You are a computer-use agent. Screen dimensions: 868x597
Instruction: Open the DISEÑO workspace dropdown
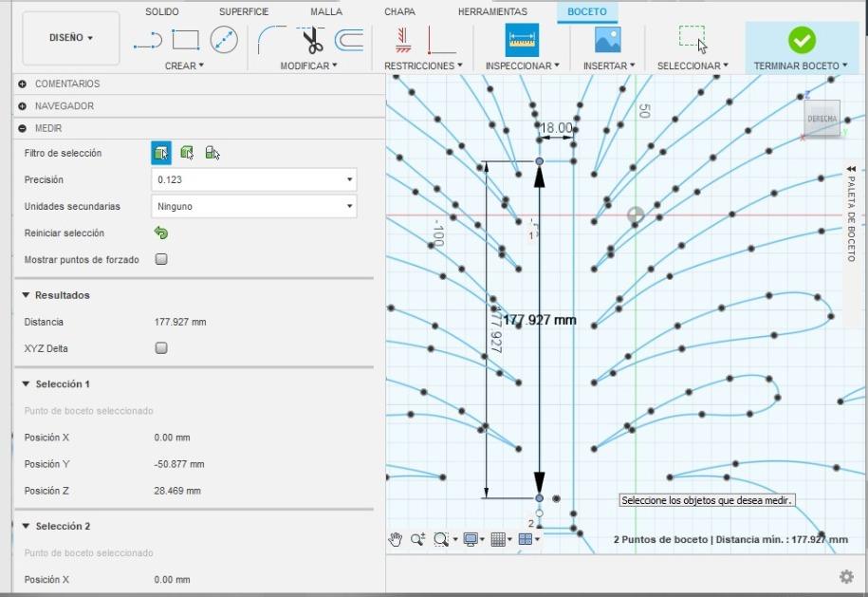(71, 38)
